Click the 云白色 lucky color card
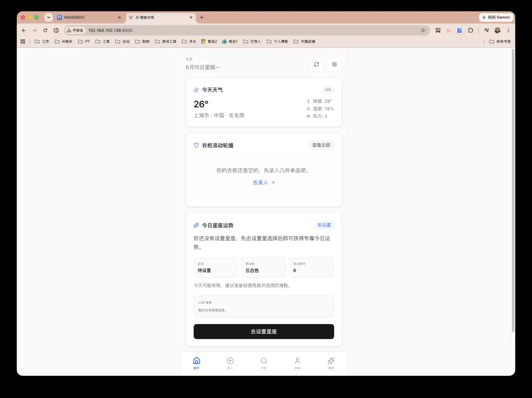Screen dimensions: 532x398 click(264, 267)
